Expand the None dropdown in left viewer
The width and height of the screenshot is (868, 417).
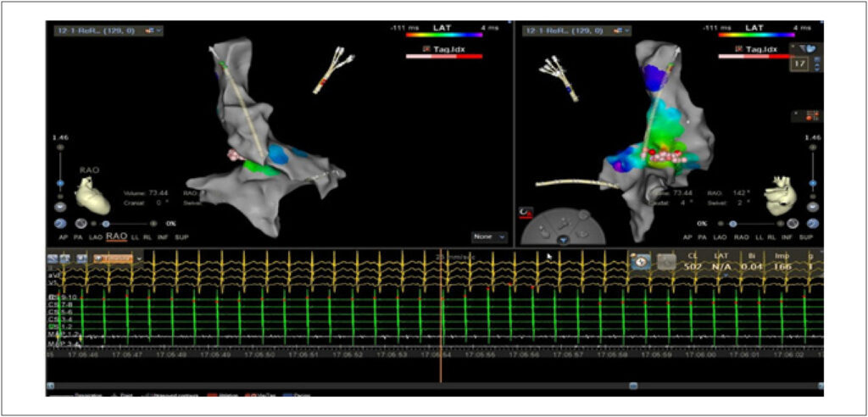point(489,236)
